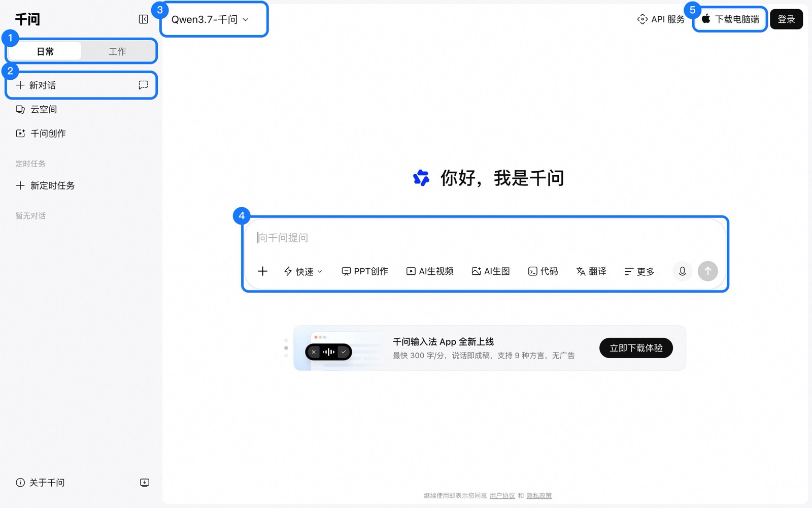The height and width of the screenshot is (508, 812).
Task: Activate the microphone voice input
Action: coord(683,271)
